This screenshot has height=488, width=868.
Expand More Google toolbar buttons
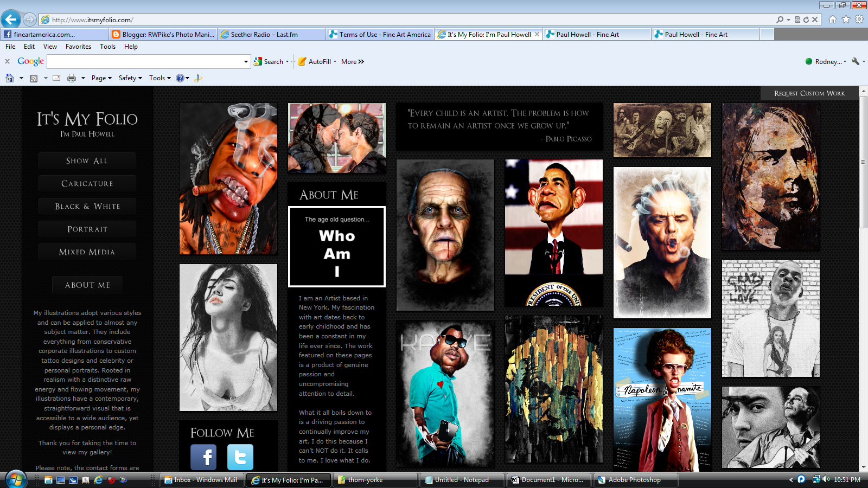(x=353, y=62)
